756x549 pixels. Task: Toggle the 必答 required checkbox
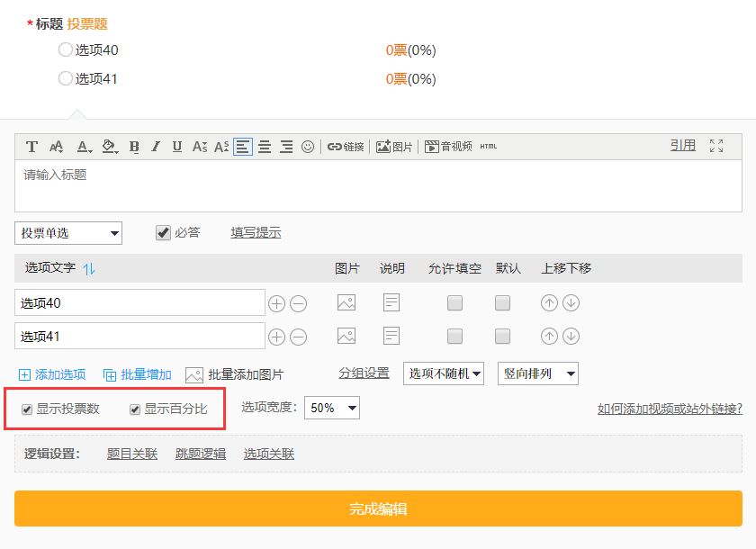(x=163, y=232)
